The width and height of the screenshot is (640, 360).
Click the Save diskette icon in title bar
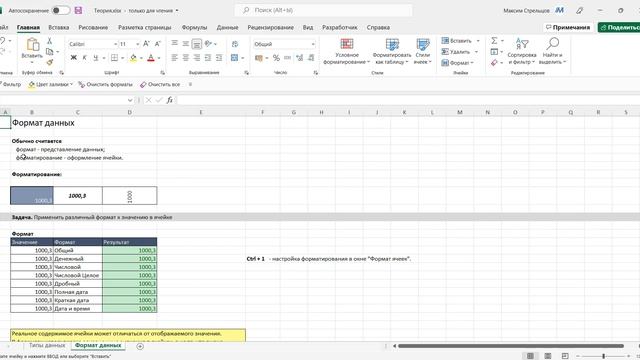click(x=78, y=10)
